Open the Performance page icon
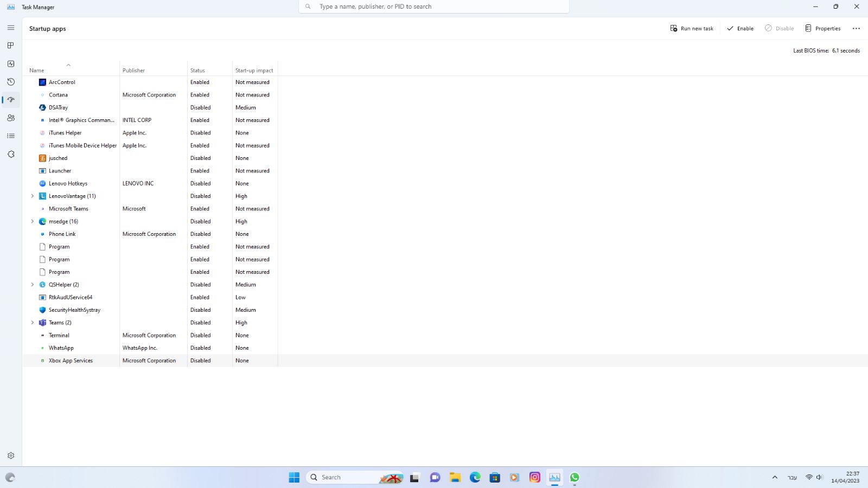The height and width of the screenshot is (488, 868). point(11,63)
